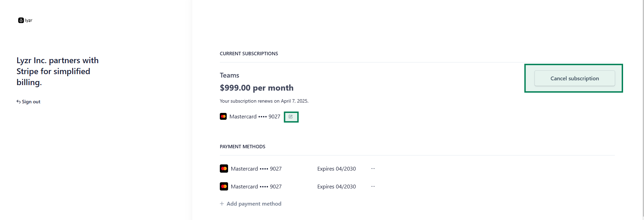Select the first Mastercard •••• 9027 row text
The height and width of the screenshot is (220, 644).
pyautogui.click(x=256, y=169)
